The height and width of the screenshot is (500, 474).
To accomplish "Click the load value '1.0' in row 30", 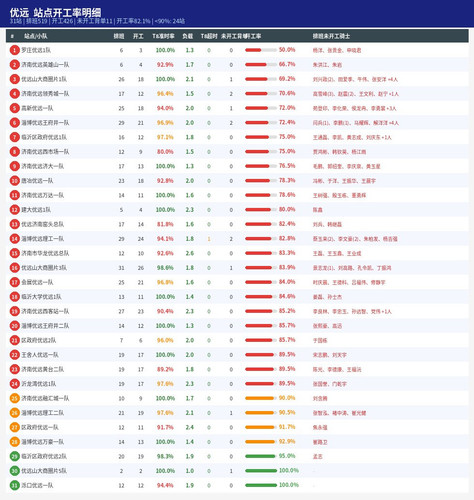I will (190, 471).
